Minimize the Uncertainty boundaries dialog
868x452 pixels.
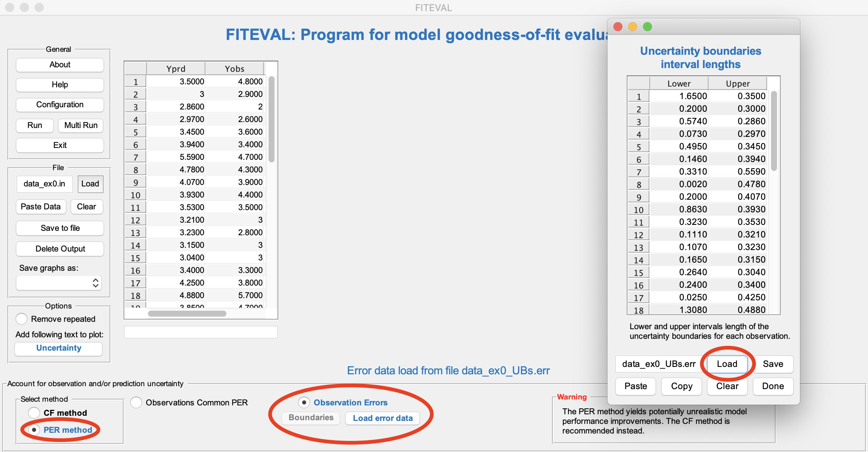(633, 27)
